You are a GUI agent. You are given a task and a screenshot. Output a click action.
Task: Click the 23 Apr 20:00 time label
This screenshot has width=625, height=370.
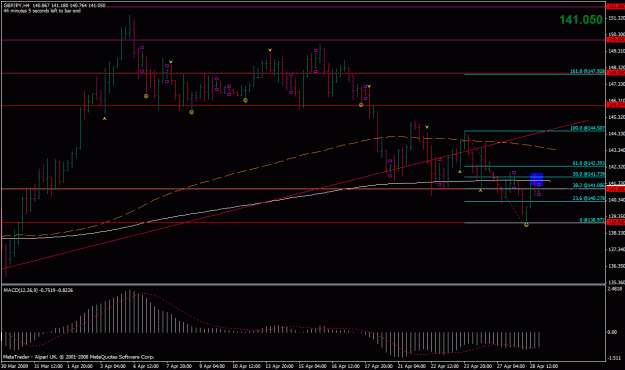click(478, 366)
